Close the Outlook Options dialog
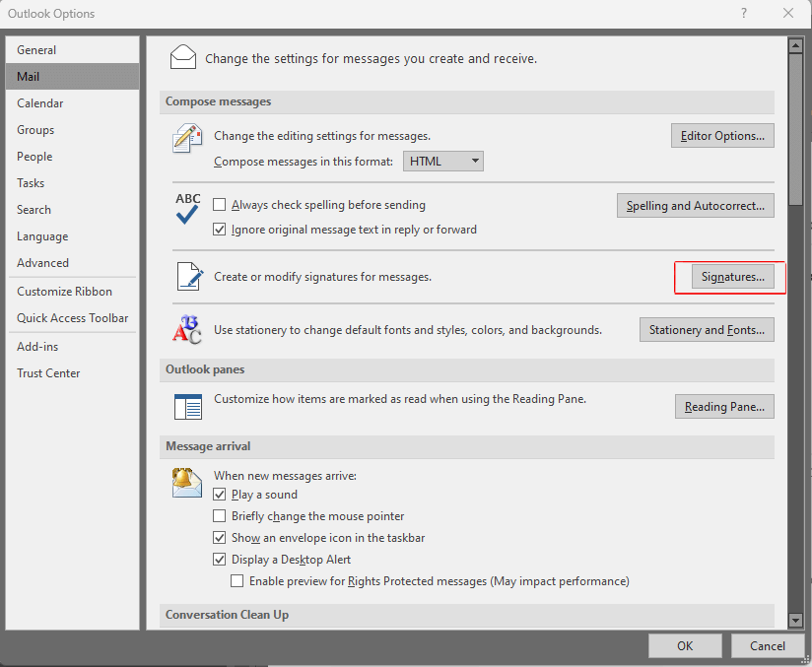812x667 pixels. click(x=788, y=13)
